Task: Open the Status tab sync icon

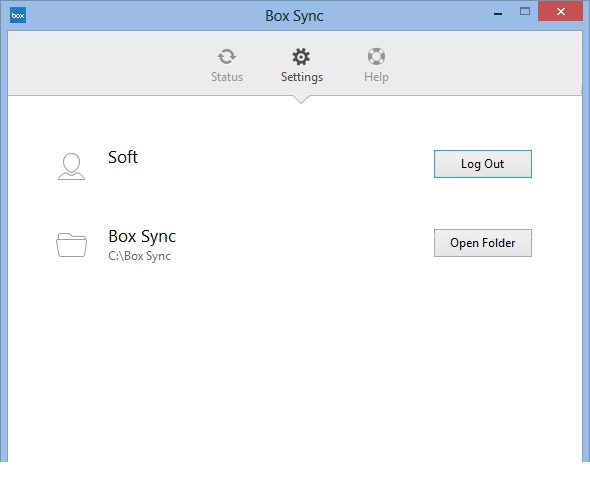Action: (x=227, y=57)
